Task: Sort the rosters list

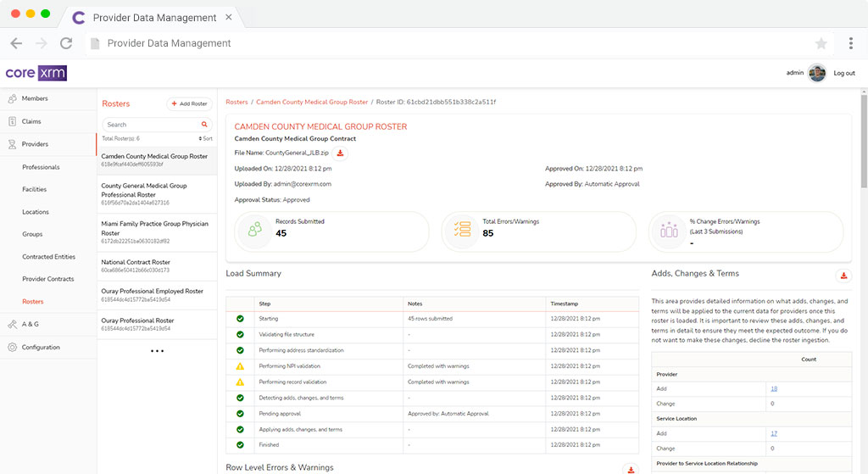Action: pos(205,138)
